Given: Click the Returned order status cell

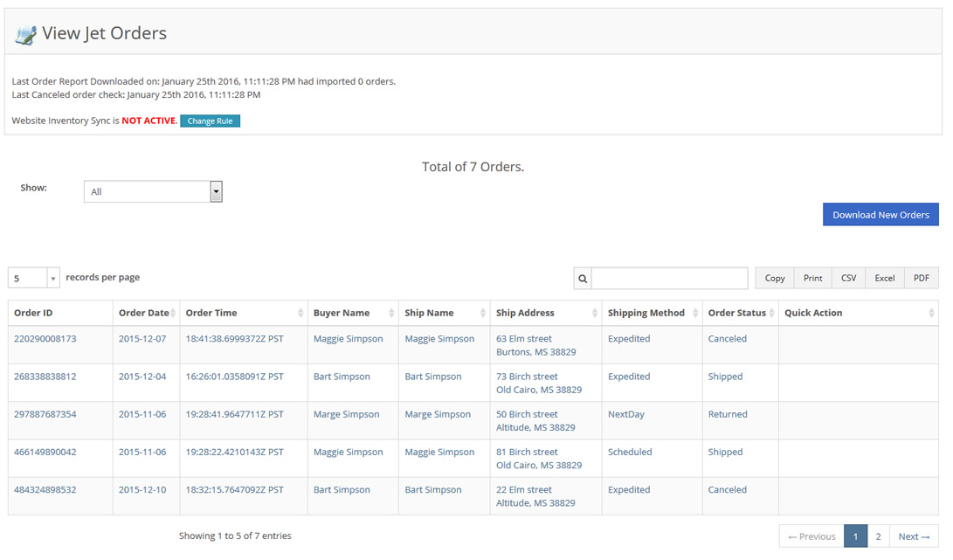Looking at the screenshot, I should (728, 414).
